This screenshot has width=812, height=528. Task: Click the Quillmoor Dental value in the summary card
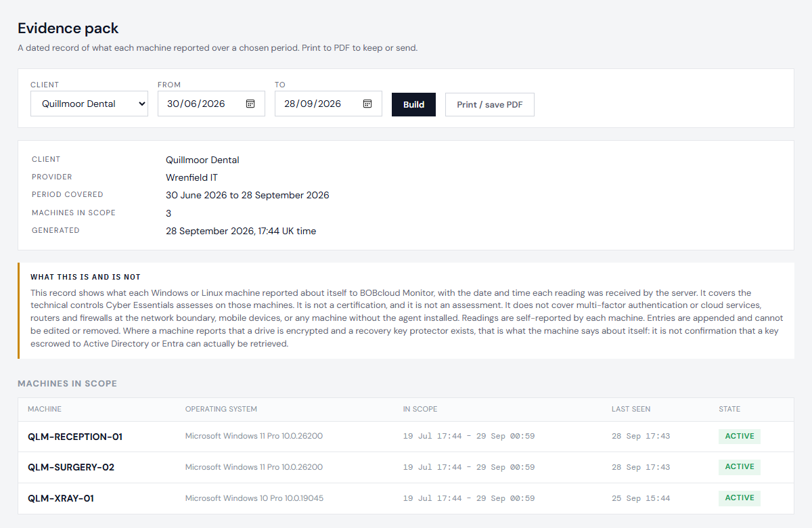click(202, 160)
